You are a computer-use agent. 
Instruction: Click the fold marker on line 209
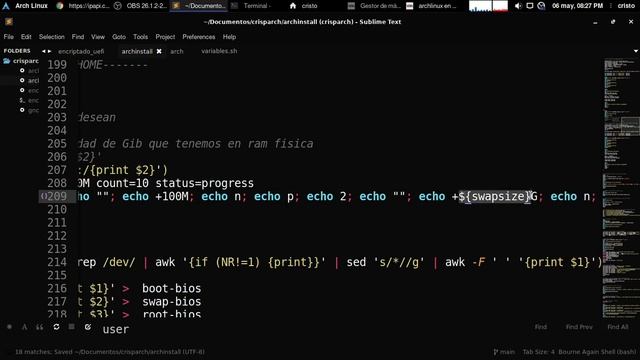click(43, 196)
